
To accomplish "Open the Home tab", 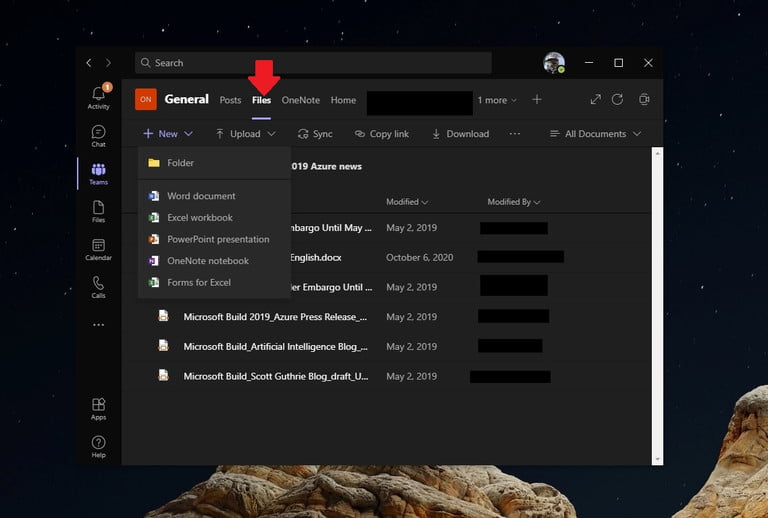I will point(343,100).
